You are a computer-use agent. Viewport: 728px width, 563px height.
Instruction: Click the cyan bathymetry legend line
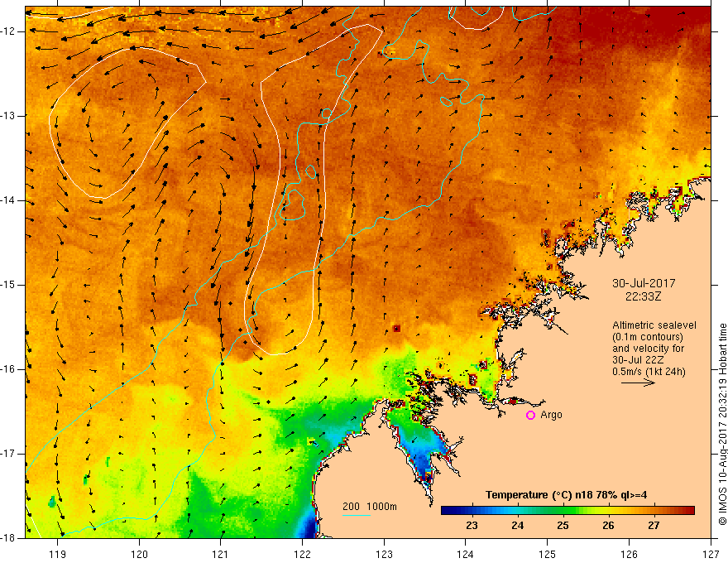[356, 515]
